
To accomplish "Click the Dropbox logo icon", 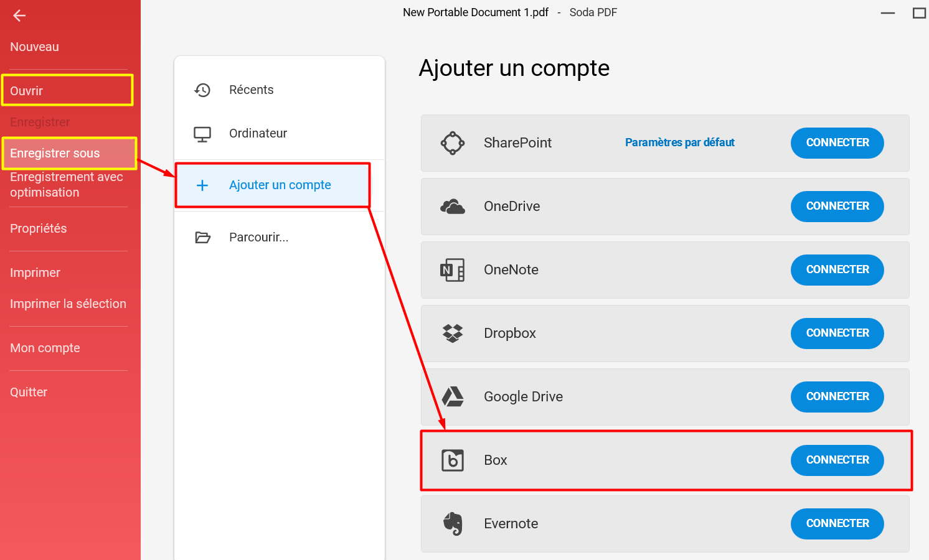I will [453, 334].
